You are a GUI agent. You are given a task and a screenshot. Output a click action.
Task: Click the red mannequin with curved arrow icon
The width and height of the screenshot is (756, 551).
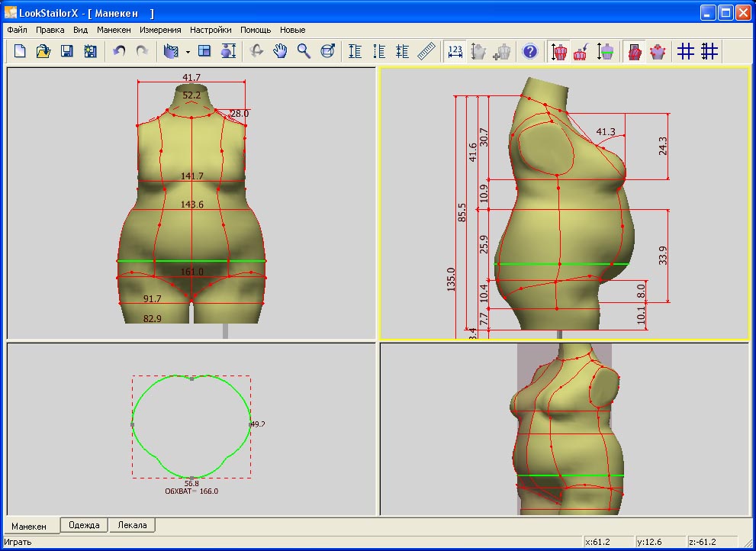582,50
